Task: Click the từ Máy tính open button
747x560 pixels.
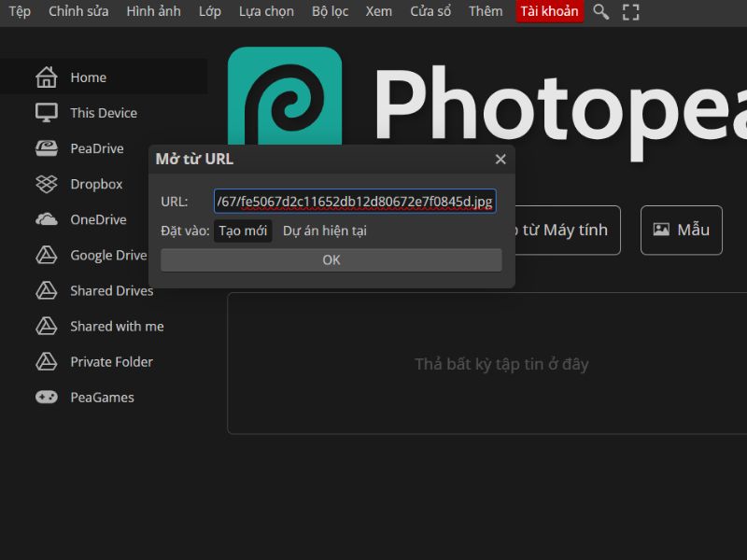Action: 568,230
